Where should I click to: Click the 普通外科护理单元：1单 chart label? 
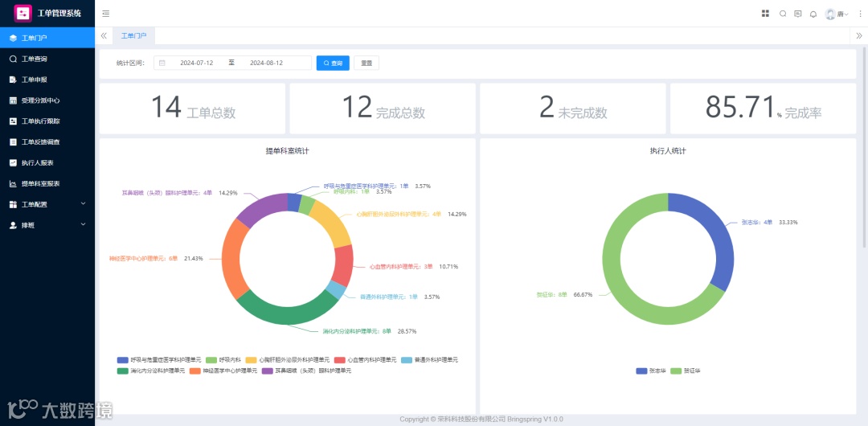point(389,297)
